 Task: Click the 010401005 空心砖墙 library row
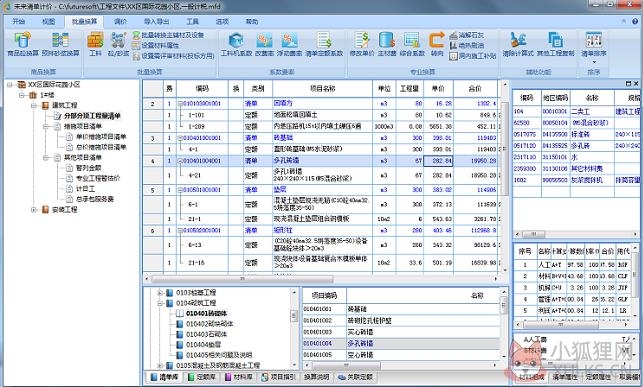(x=401, y=355)
